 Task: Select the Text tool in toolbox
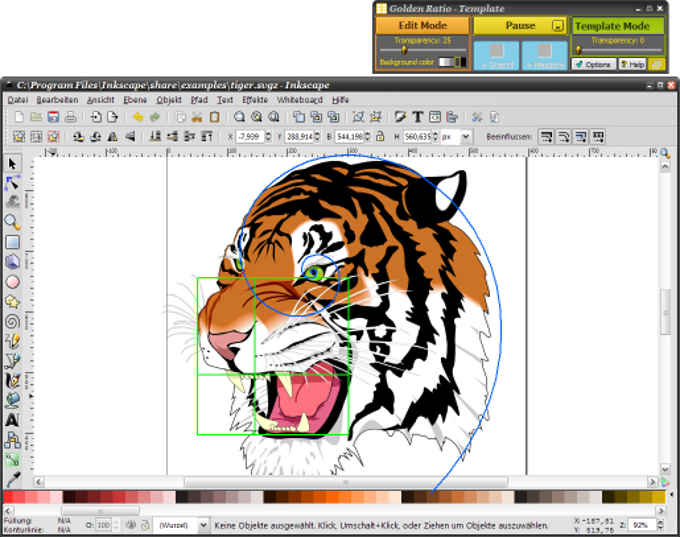point(13,420)
